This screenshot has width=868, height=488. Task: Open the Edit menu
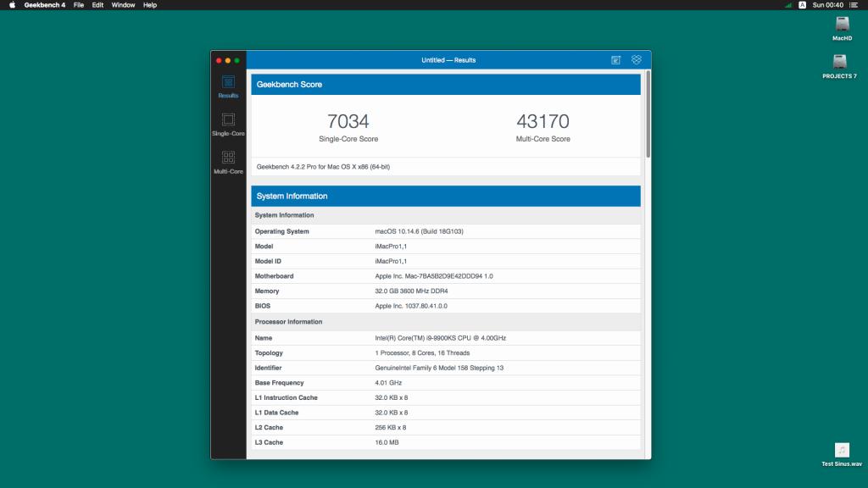(97, 5)
